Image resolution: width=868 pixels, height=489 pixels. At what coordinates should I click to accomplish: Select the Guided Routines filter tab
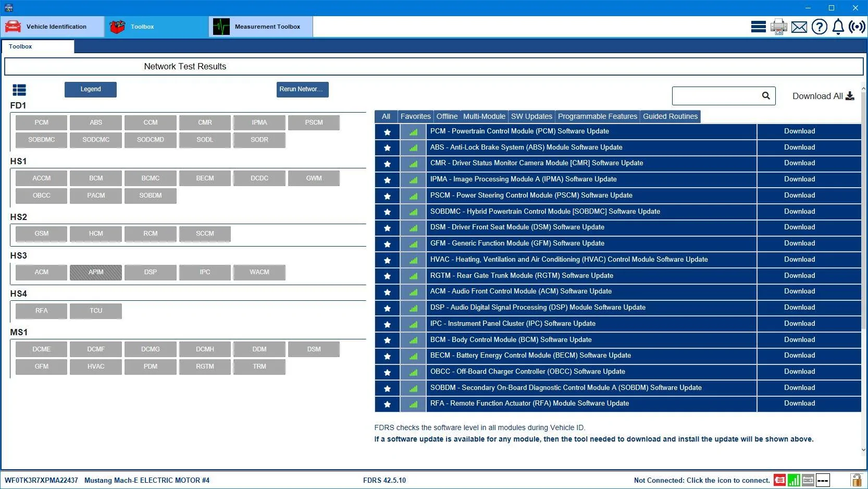[670, 116]
